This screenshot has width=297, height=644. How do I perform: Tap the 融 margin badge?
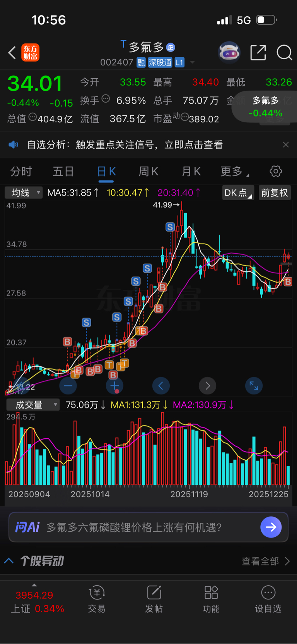point(141,62)
